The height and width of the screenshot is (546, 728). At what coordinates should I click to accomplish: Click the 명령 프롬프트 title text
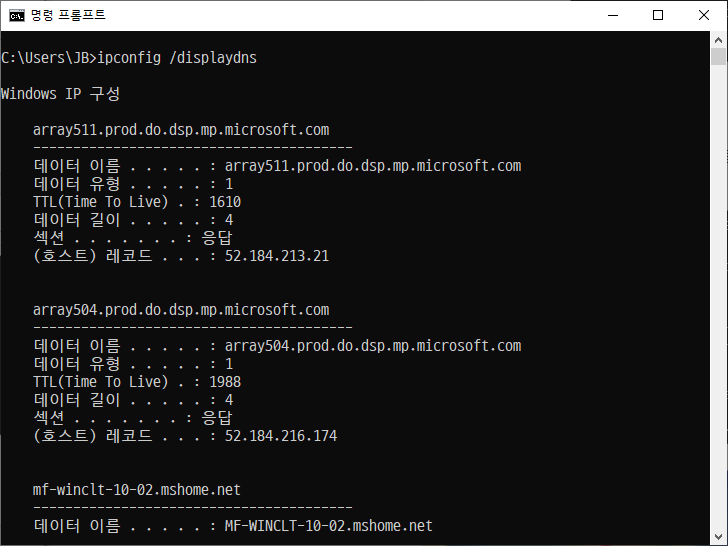point(68,15)
